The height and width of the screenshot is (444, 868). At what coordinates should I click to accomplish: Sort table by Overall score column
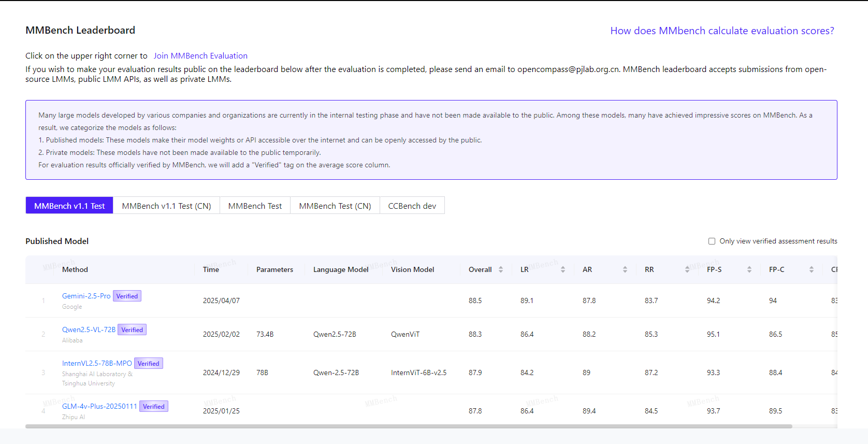coord(500,269)
